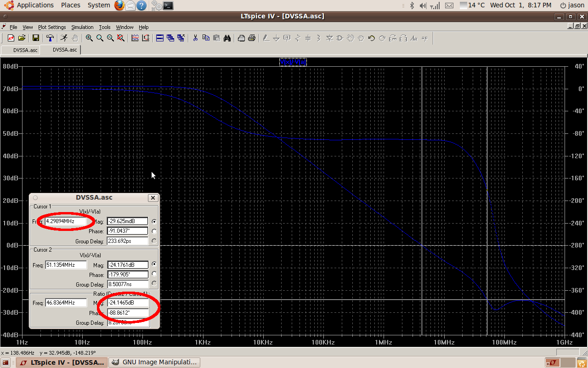Open the Simulation menu

[x=82, y=27]
